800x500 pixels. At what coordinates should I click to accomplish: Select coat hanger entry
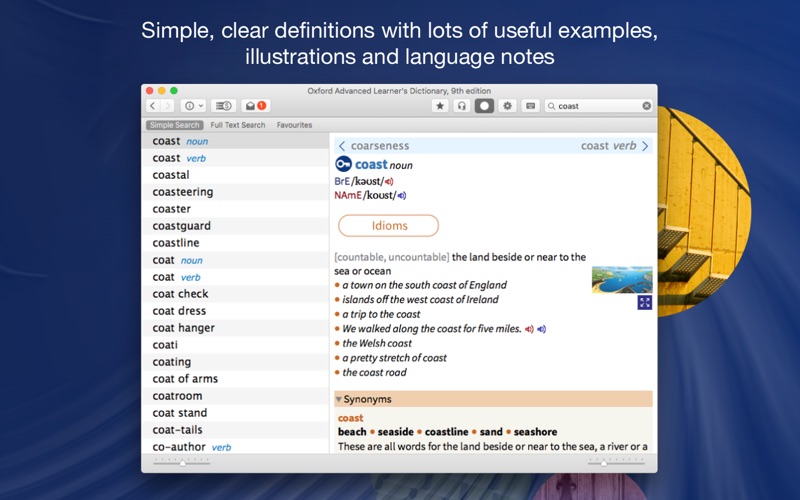point(235,328)
